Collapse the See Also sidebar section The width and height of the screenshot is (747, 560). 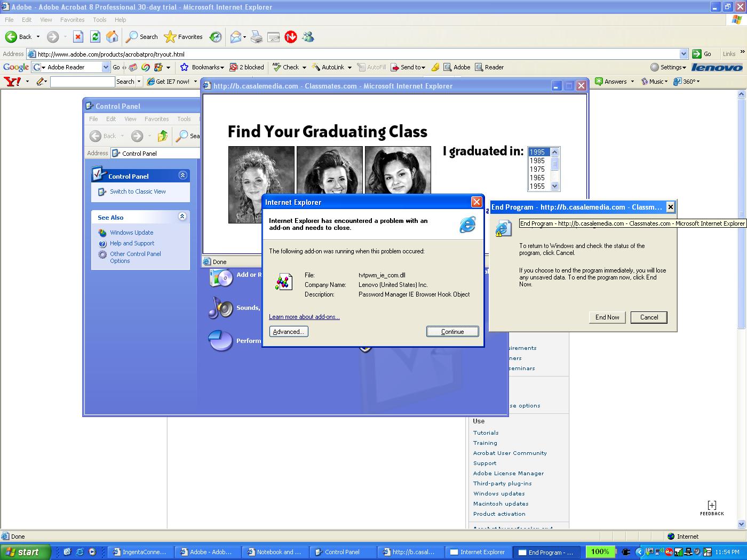[182, 217]
